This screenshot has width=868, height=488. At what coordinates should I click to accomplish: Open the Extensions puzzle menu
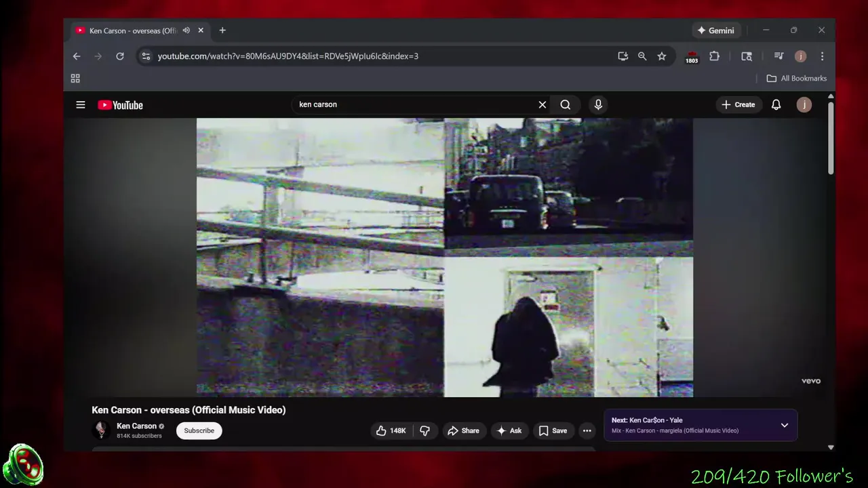coord(714,56)
